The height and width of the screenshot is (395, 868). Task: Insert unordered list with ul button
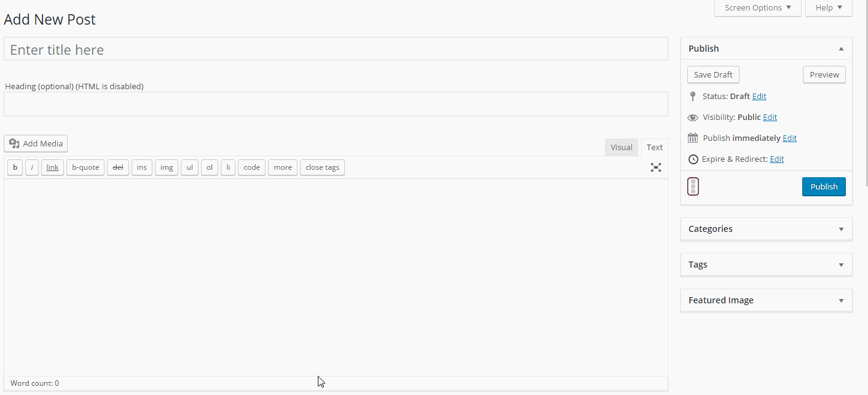(x=189, y=167)
